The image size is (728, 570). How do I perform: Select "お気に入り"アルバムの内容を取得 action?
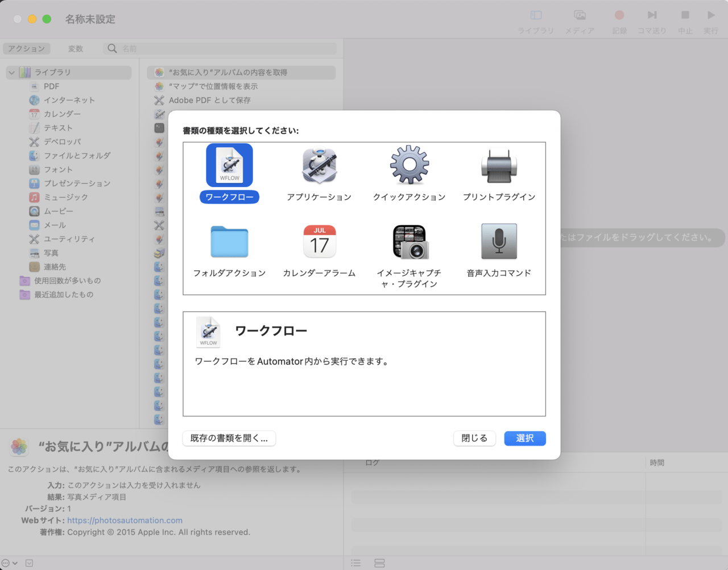click(x=241, y=72)
